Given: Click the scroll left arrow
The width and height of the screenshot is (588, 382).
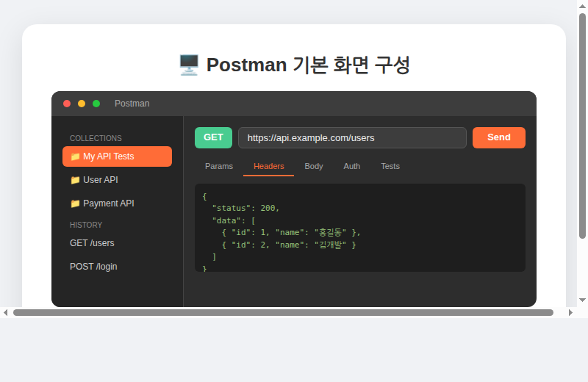Looking at the screenshot, I should 5,312.
